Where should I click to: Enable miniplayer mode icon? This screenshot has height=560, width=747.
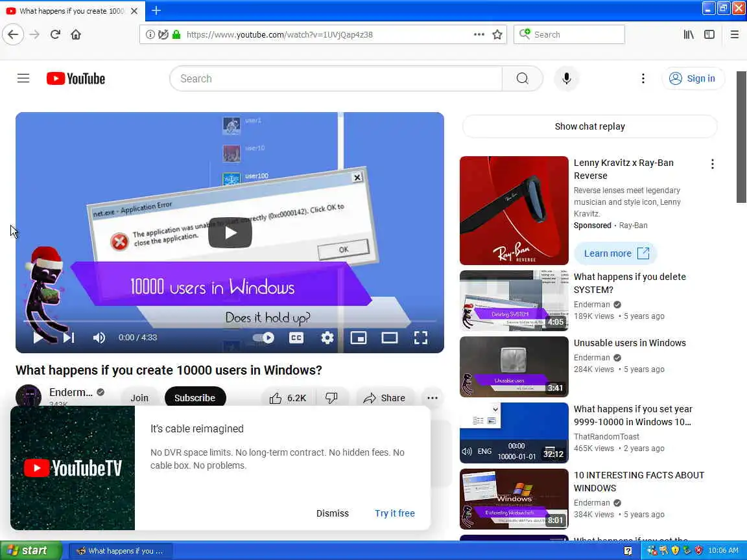click(358, 338)
